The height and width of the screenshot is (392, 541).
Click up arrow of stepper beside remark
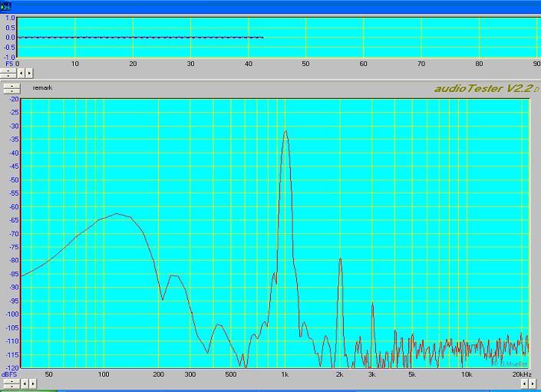[x=12, y=86]
